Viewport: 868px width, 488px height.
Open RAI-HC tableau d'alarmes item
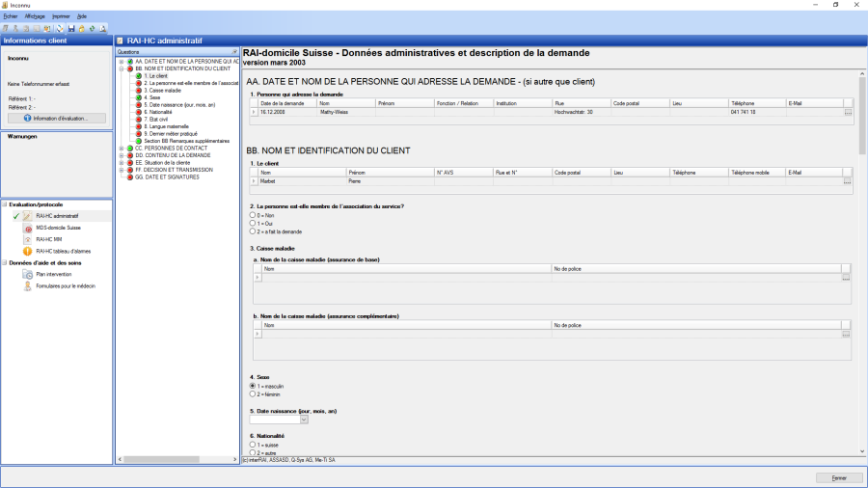[x=62, y=251]
